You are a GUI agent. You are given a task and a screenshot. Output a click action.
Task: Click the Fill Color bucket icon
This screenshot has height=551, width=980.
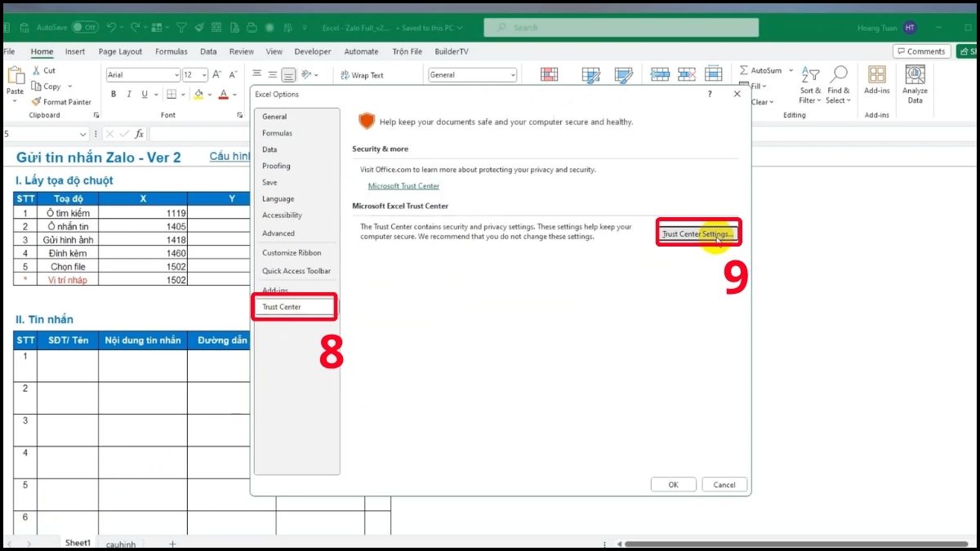(198, 95)
